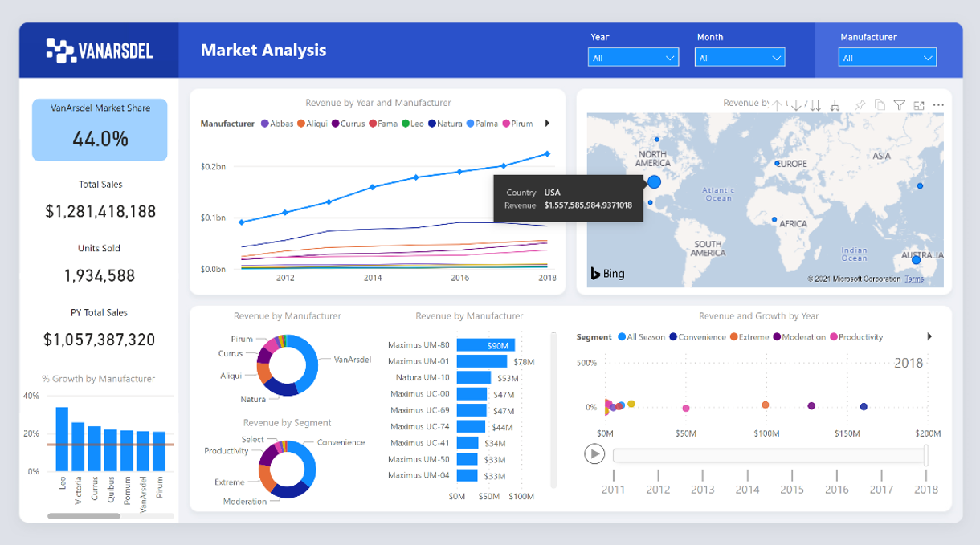Screen dimensions: 980x545
Task: Click the 2014 label on the timeline axis
Action: pos(747,490)
